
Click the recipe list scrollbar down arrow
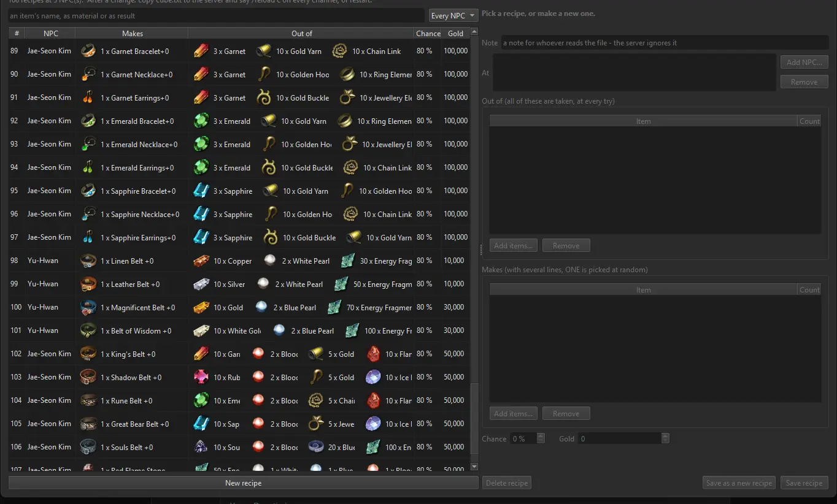click(474, 467)
